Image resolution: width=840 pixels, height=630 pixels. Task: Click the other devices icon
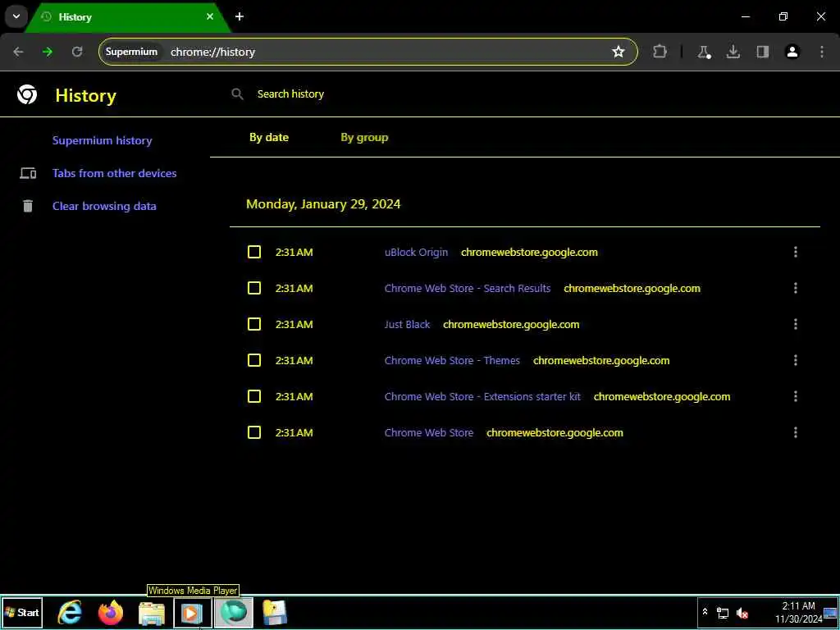pyautogui.click(x=28, y=173)
